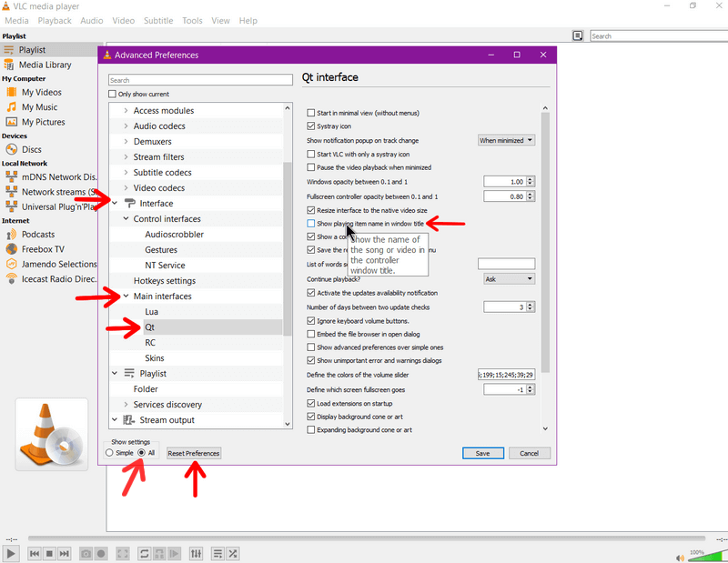Screen dimensions: 728x563
Task: Click the volume slider in VLC
Action: 707,556
